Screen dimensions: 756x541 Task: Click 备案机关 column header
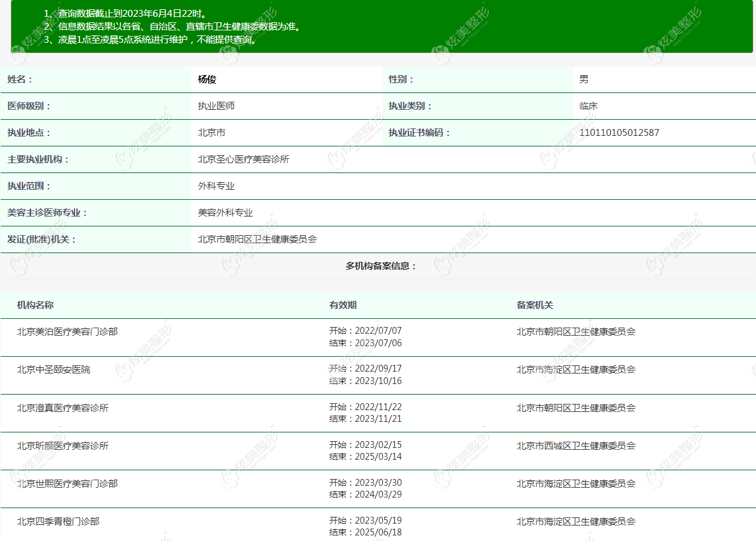[x=534, y=305]
